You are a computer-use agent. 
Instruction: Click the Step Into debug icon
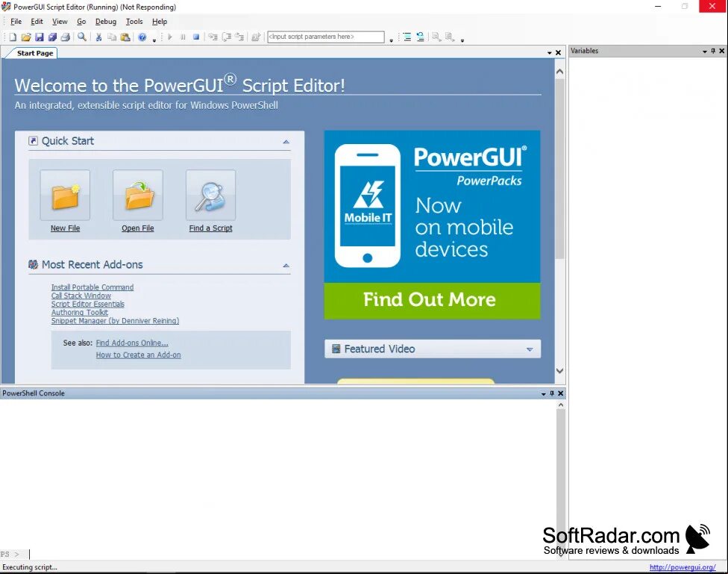pos(213,37)
